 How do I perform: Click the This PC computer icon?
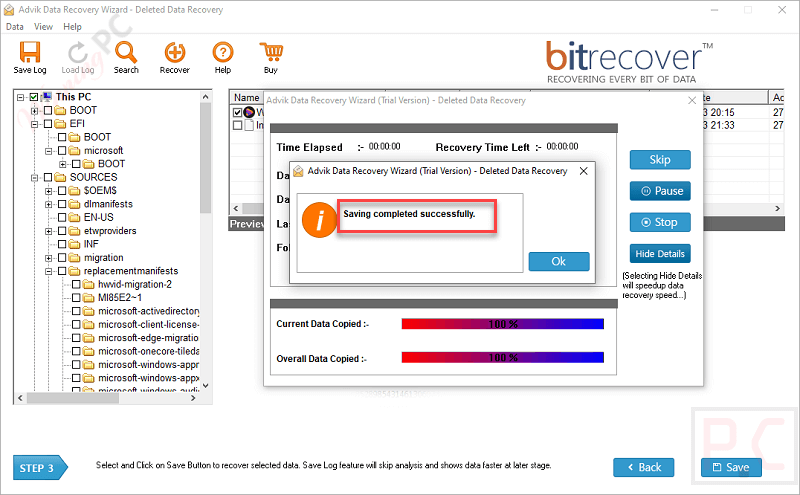(47, 97)
